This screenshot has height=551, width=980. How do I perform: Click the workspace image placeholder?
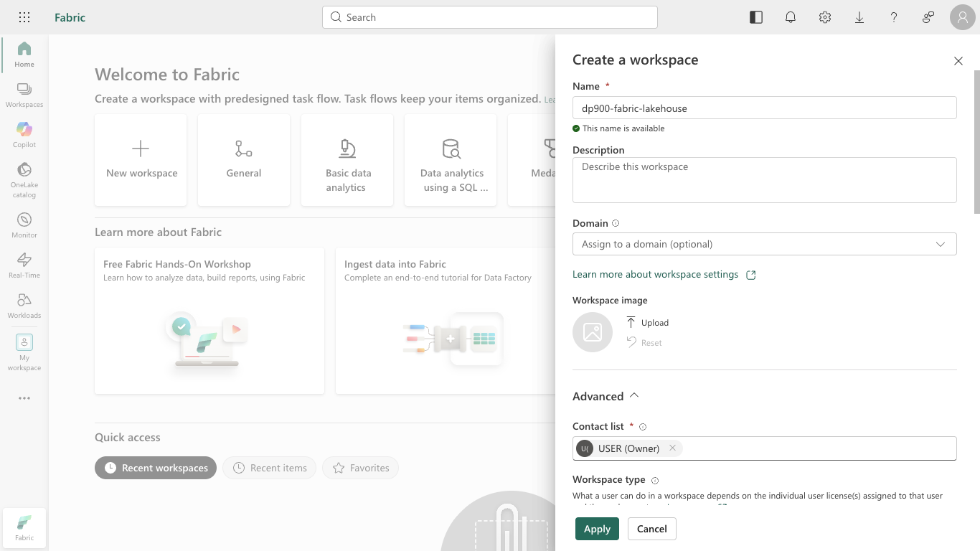(x=593, y=332)
